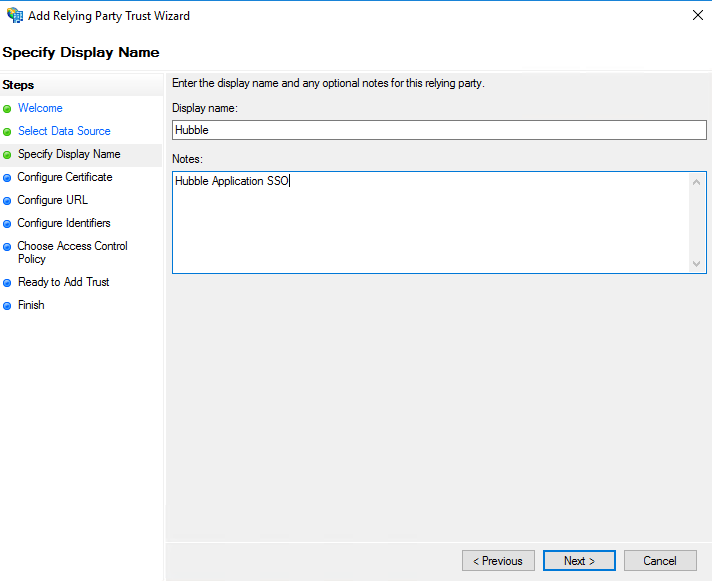Image resolution: width=712 pixels, height=581 pixels.
Task: Click into the Display name field
Action: point(439,130)
